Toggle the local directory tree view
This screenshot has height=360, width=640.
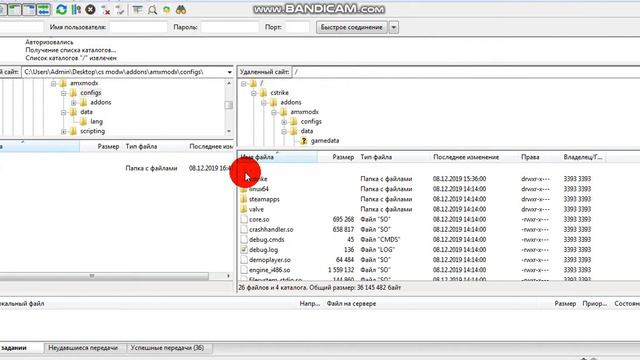(15, 9)
